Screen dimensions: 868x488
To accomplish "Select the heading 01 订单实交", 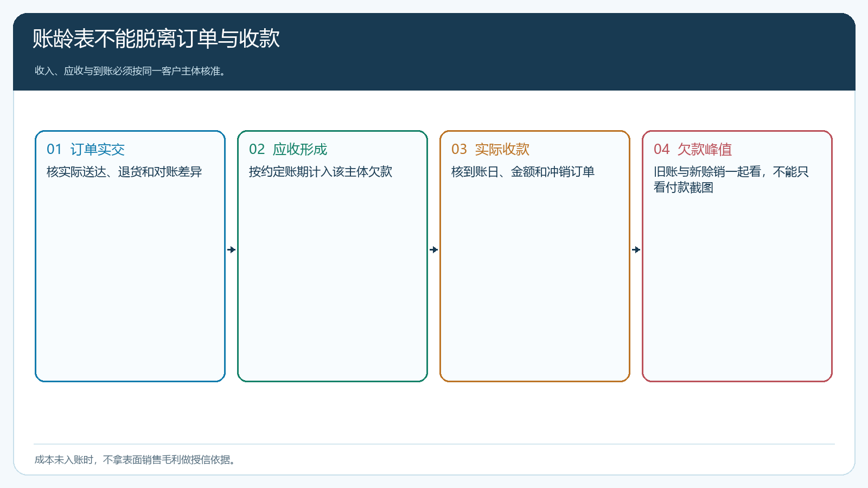I will tap(86, 149).
